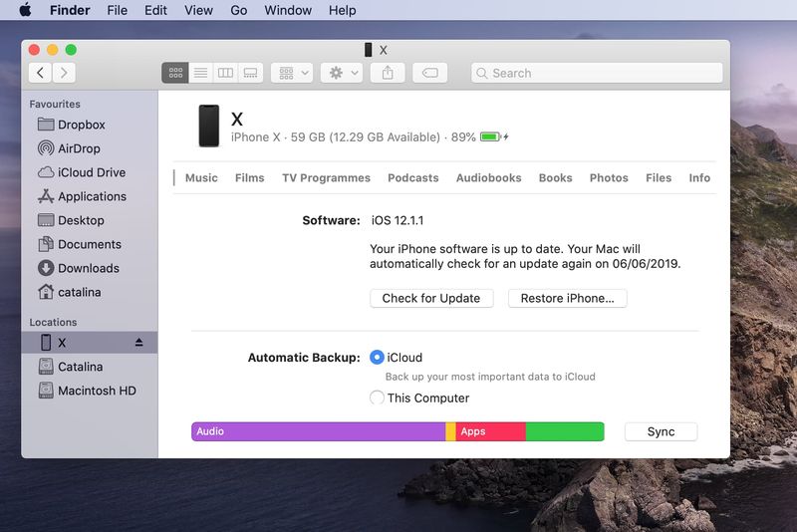
Task: Open catalina home folder in sidebar
Action: click(90, 292)
